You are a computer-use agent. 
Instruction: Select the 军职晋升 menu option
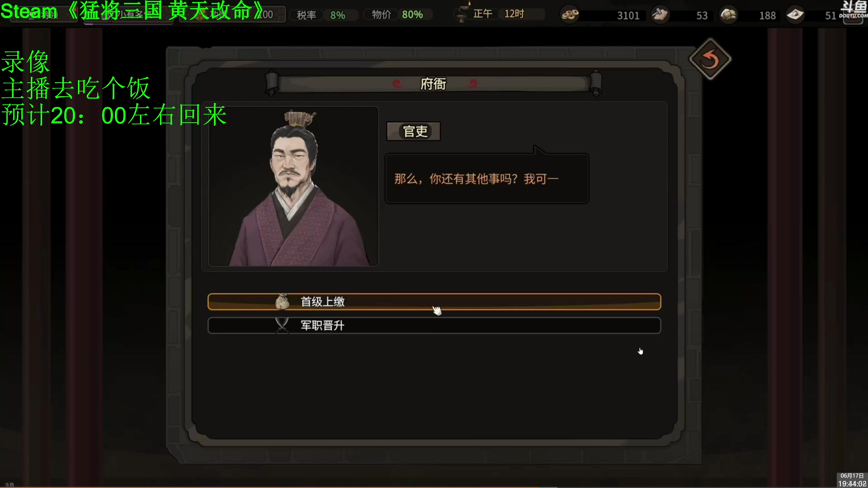click(x=434, y=325)
